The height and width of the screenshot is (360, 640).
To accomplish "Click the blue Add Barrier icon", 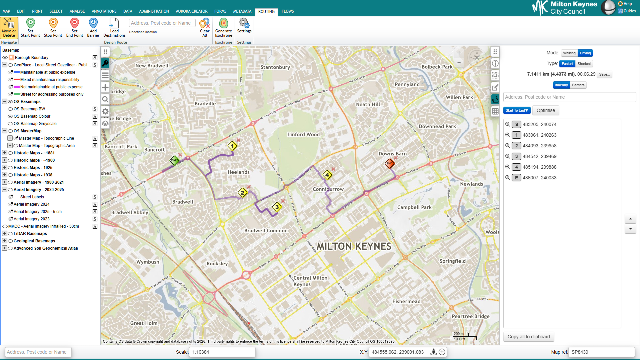I will click(93, 23).
